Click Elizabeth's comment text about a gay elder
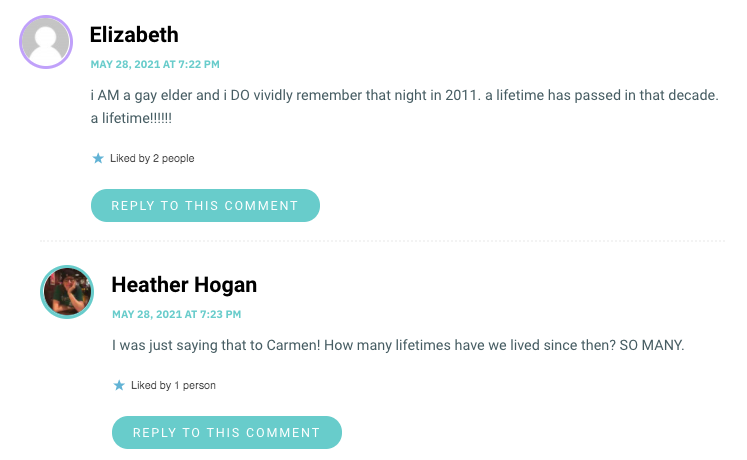This screenshot has width=747, height=460. click(404, 107)
